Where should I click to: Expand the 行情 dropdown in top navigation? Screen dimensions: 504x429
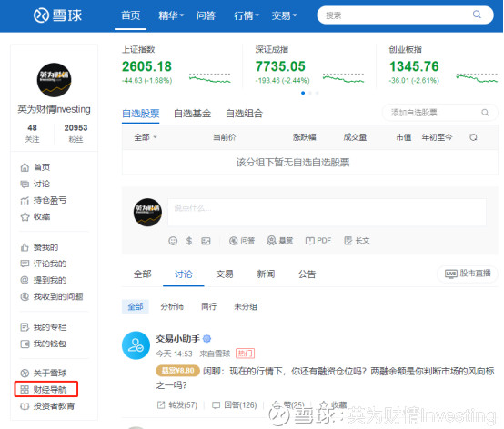point(247,15)
